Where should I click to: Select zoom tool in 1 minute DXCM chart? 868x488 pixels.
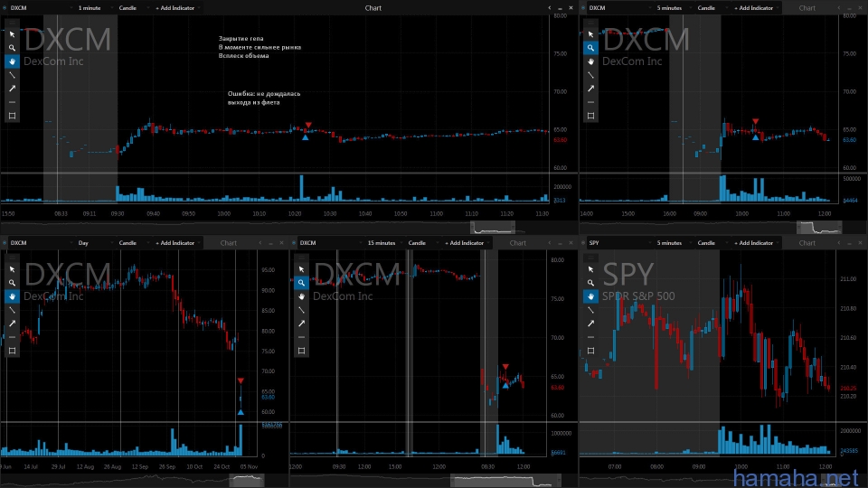click(12, 48)
